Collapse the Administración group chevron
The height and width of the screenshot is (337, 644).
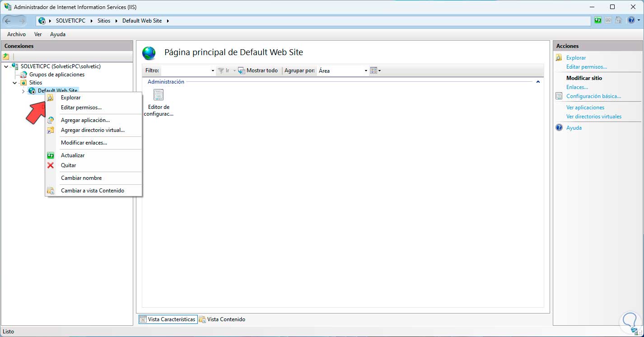pos(538,82)
